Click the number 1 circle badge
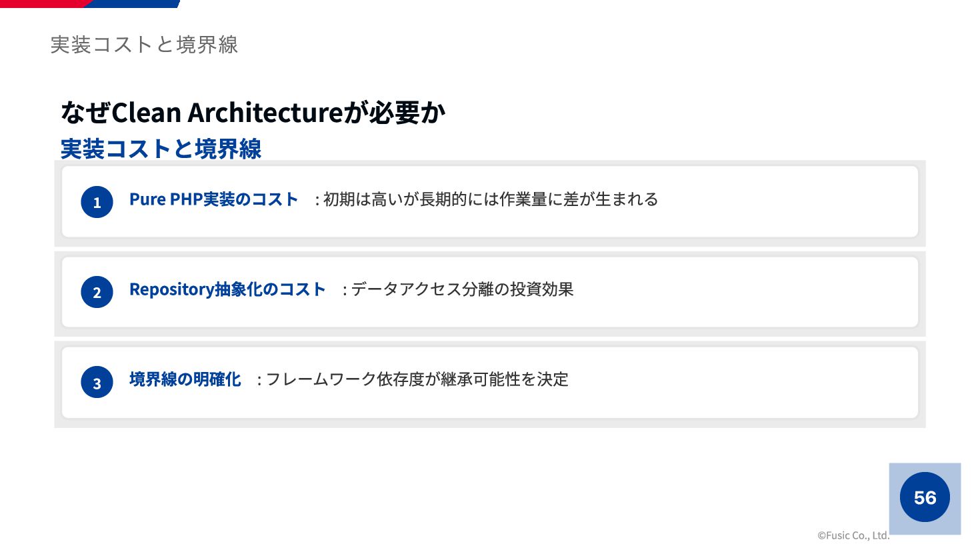 click(97, 202)
